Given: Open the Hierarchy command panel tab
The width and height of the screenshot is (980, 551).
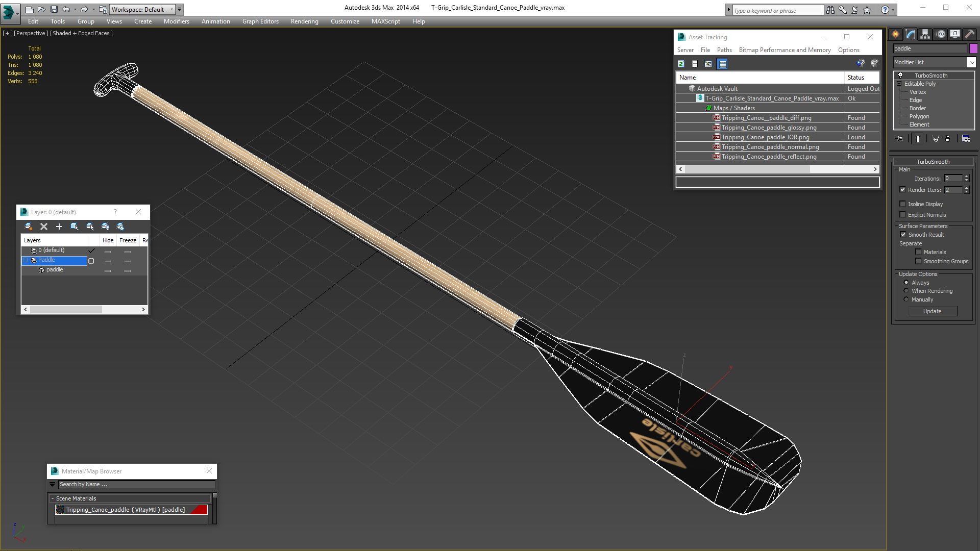Looking at the screenshot, I should [925, 34].
